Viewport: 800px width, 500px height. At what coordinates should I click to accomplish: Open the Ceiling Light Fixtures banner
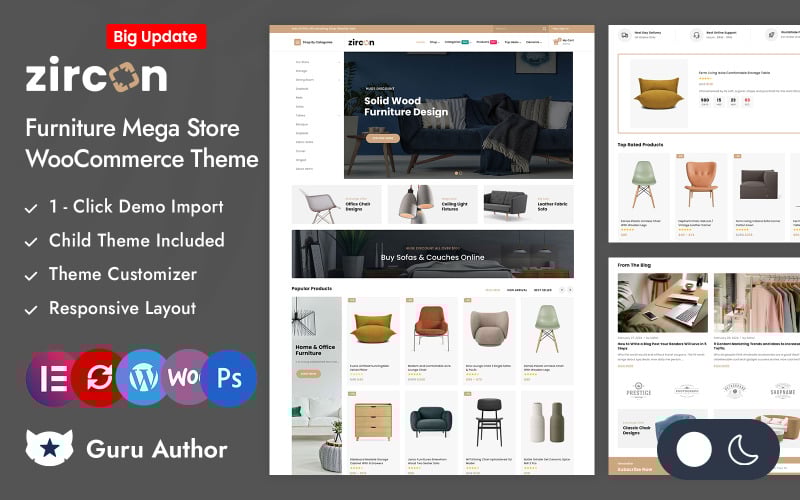pos(433,205)
